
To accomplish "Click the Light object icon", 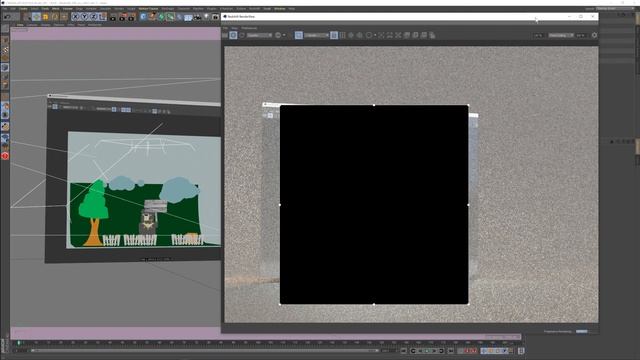I will coord(207,17).
